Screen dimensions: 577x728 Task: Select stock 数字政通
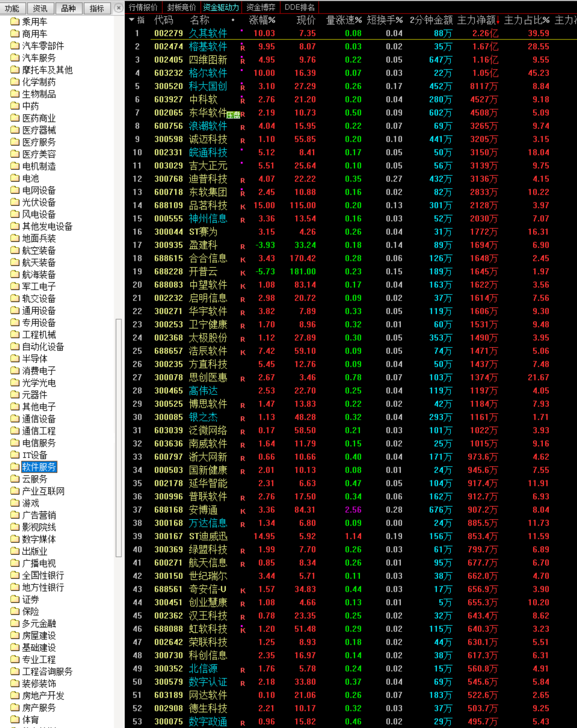(208, 722)
